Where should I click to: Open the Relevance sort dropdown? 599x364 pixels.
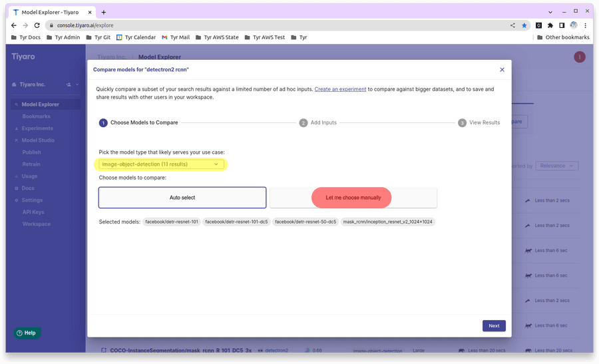coord(557,166)
